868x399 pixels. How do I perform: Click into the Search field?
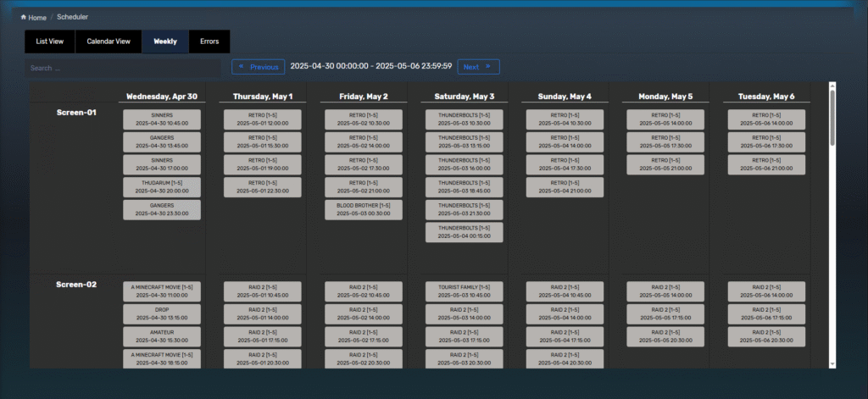[123, 68]
